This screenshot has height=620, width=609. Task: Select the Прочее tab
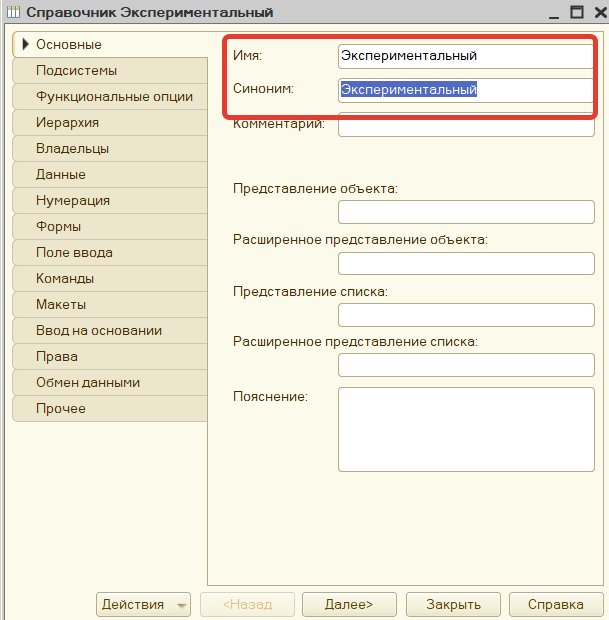pyautogui.click(x=110, y=408)
